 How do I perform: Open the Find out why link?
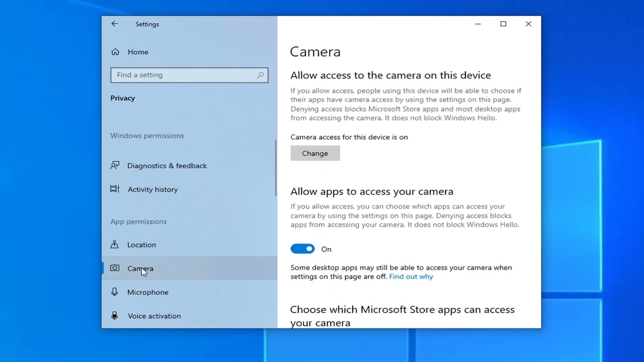pos(411,277)
